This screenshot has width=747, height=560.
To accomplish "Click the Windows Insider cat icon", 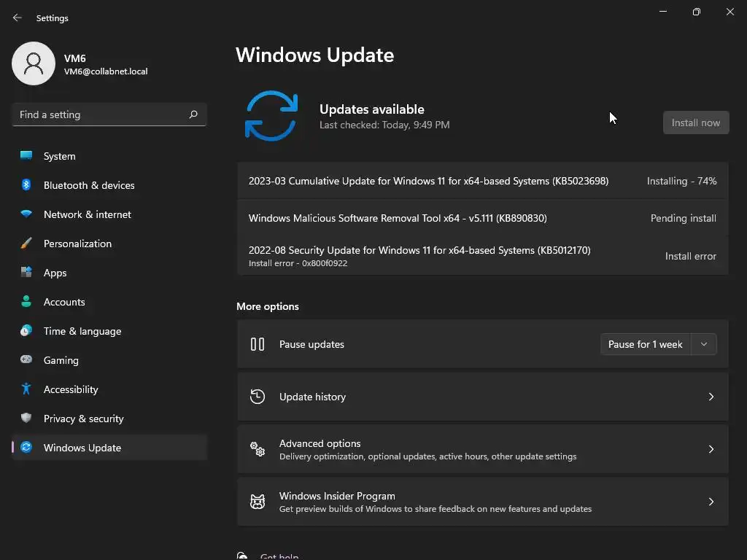I will click(x=258, y=502).
